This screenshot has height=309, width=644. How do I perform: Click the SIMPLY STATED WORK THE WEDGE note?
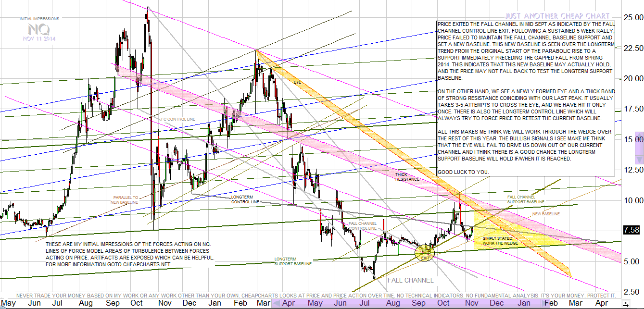tap(501, 241)
